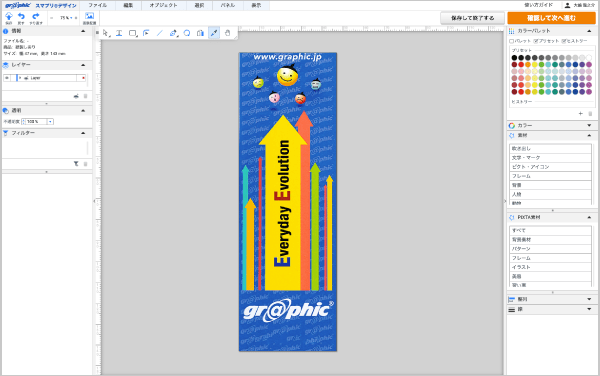This screenshot has height=376, width=600.
Task: Pick the yellow preset color swatch
Action: click(x=535, y=65)
